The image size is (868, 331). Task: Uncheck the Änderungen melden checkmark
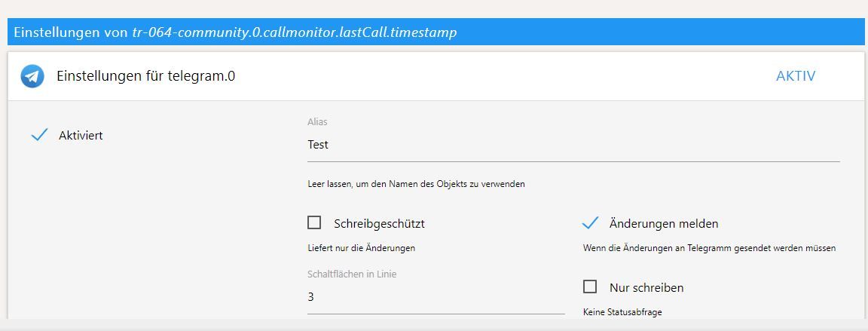(591, 223)
